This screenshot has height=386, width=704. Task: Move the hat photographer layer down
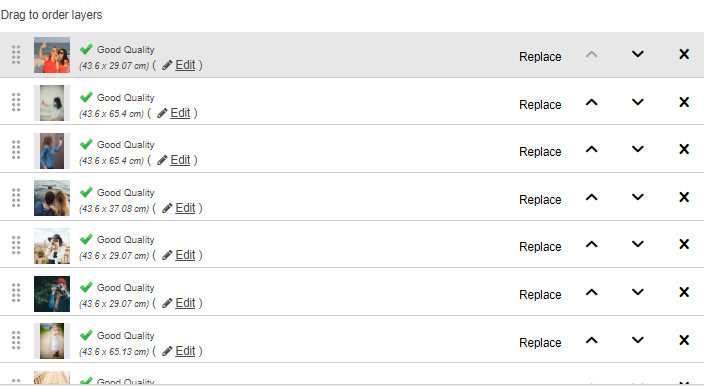(638, 245)
